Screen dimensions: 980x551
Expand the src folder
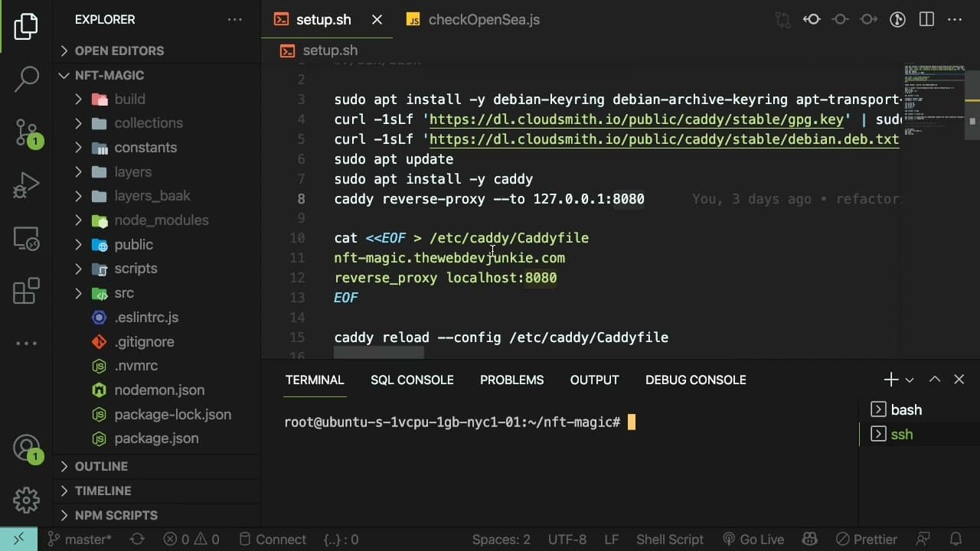click(x=157, y=293)
